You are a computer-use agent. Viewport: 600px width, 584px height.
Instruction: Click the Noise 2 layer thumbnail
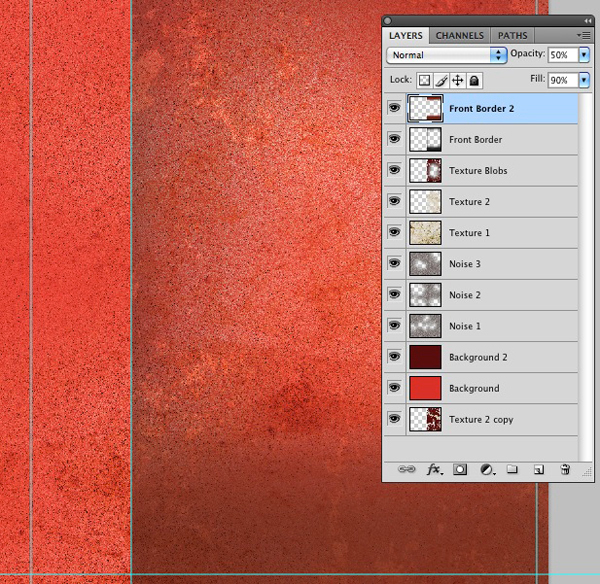pos(425,295)
